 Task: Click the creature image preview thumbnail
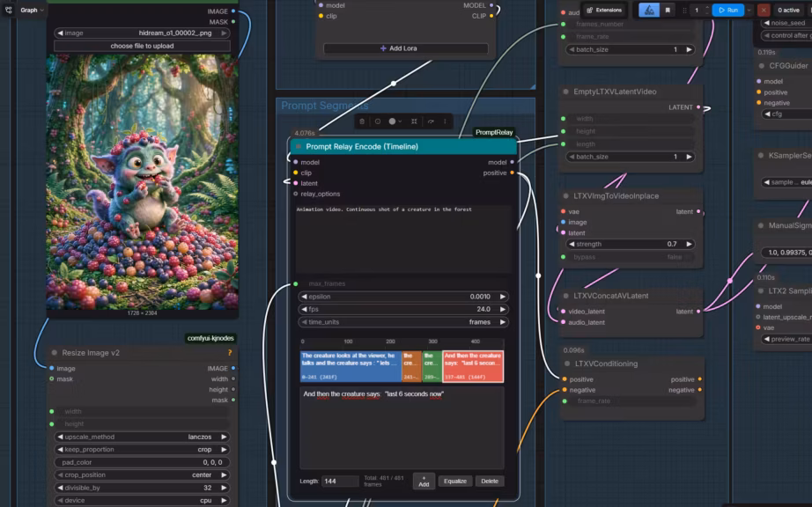[143, 181]
